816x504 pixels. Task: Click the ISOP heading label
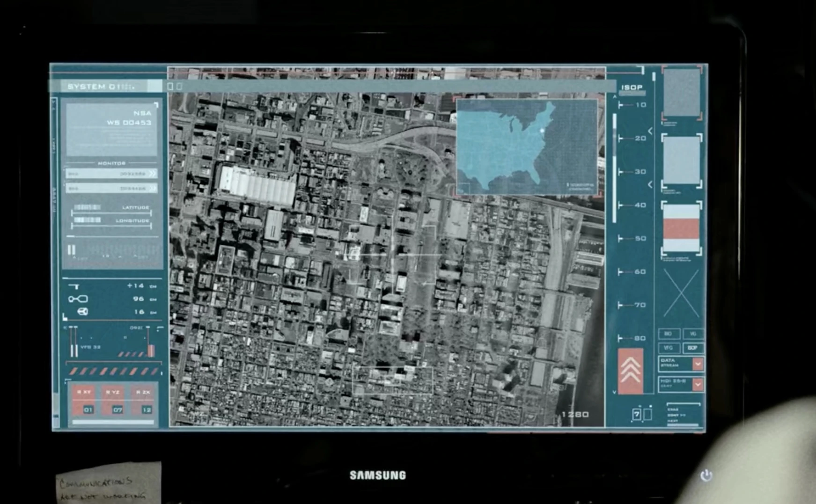tap(632, 88)
